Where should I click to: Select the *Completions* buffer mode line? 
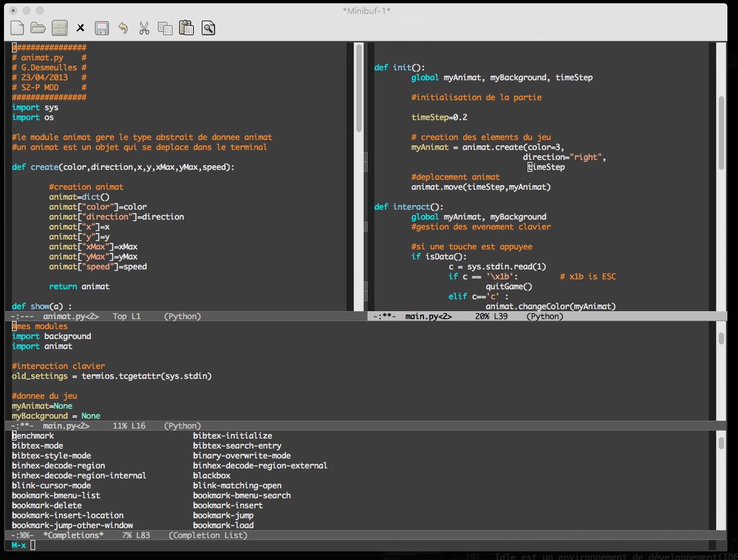[73, 535]
